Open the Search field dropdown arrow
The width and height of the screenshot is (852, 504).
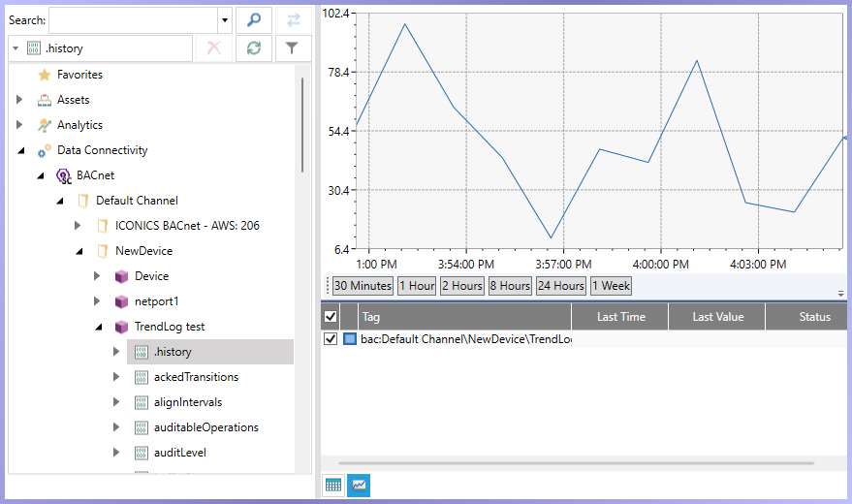[225, 20]
